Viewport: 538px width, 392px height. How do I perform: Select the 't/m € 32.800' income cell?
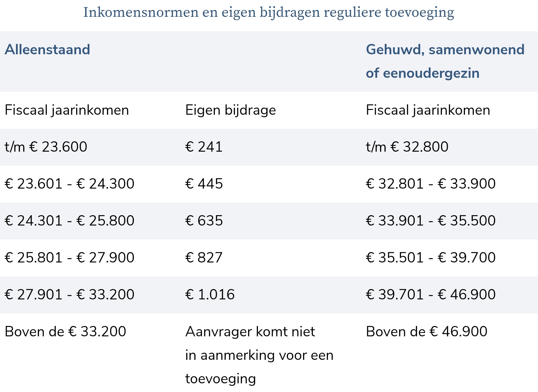click(x=407, y=147)
